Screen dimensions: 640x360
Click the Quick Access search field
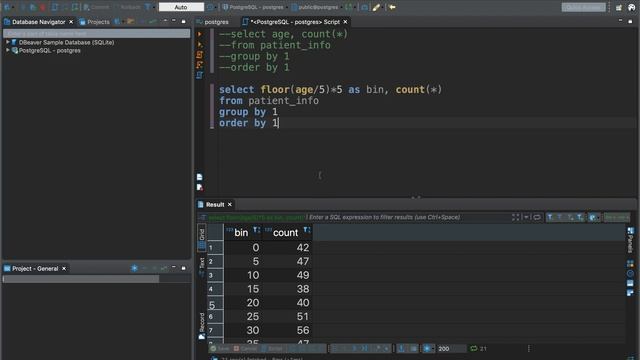[x=583, y=7]
